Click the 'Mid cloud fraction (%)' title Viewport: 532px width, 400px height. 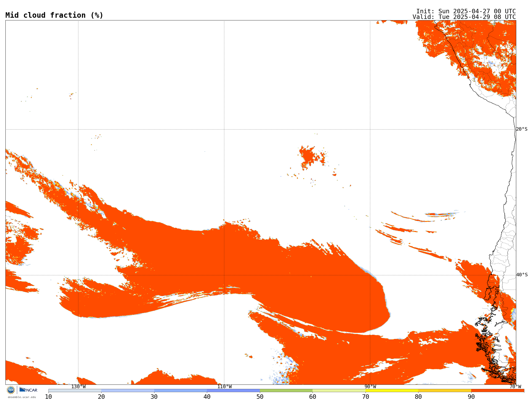(x=54, y=15)
